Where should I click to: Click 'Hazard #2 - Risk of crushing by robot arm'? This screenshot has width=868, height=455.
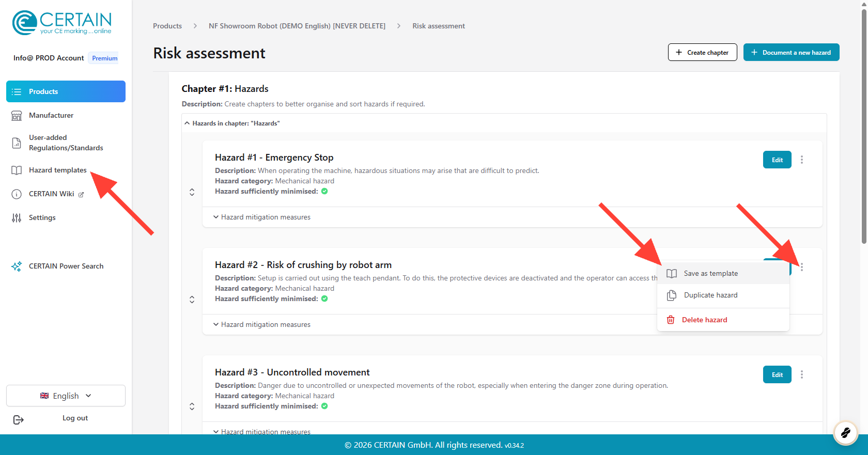[303, 265]
